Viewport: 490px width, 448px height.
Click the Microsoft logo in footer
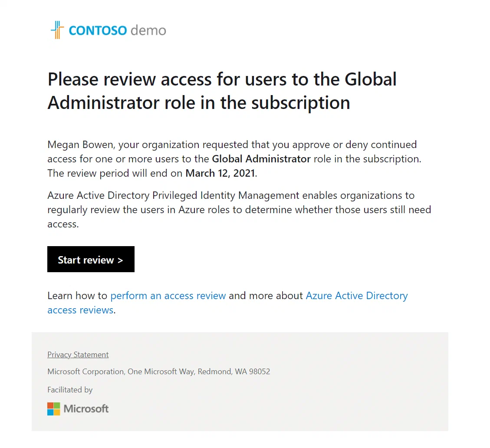(78, 408)
